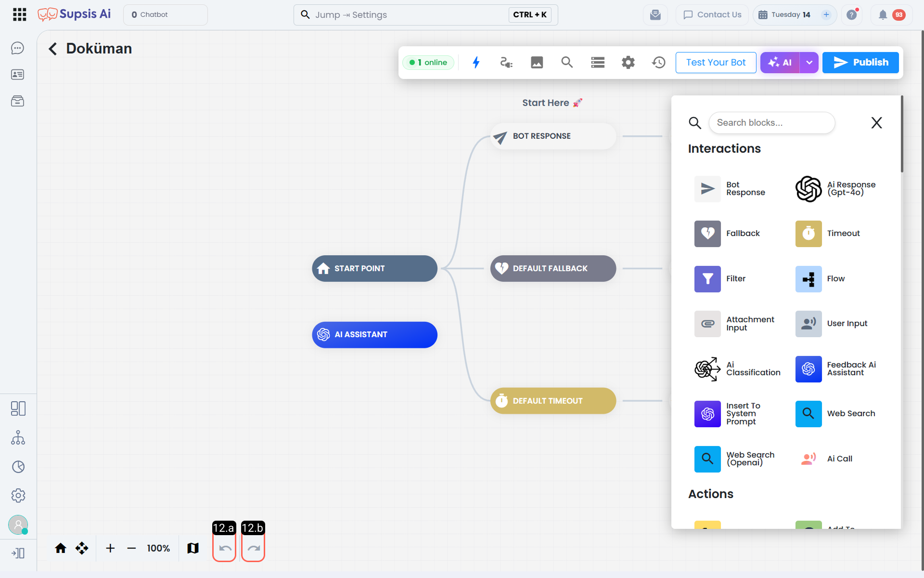This screenshot has height=578, width=924.
Task: Click the 1 online status badge
Action: click(x=428, y=63)
